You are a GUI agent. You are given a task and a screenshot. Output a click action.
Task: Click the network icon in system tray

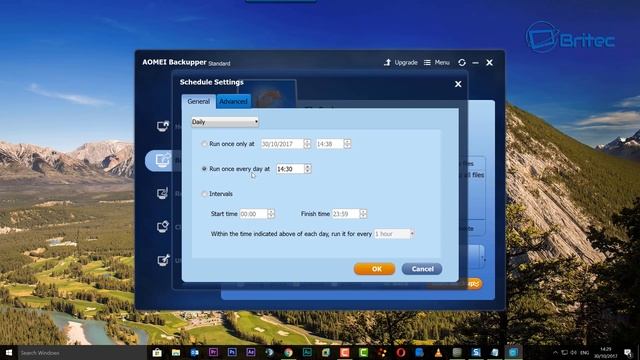(x=564, y=353)
